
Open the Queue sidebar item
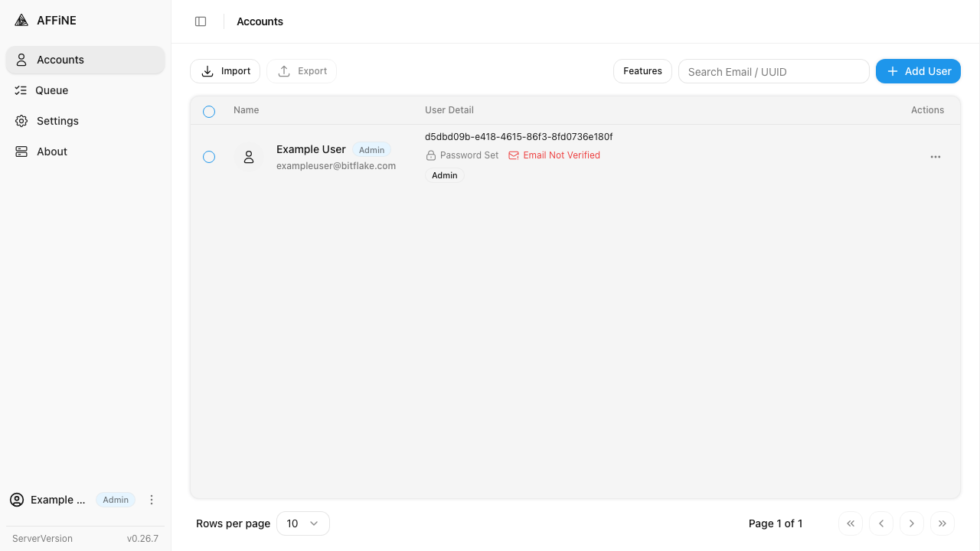pyautogui.click(x=85, y=90)
